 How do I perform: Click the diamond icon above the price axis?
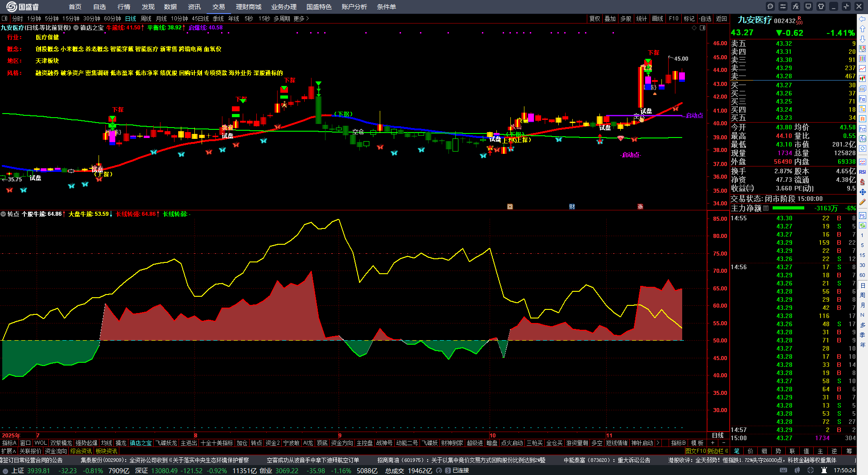(x=694, y=28)
